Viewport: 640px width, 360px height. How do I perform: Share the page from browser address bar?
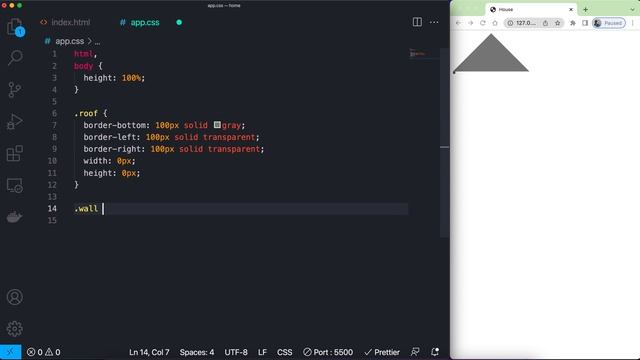point(545,23)
